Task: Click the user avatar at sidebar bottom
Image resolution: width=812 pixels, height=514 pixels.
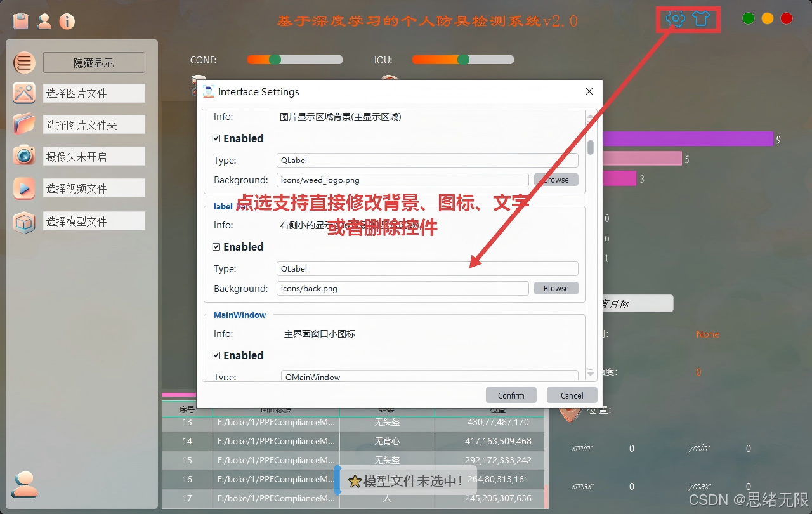Action: coord(25,484)
